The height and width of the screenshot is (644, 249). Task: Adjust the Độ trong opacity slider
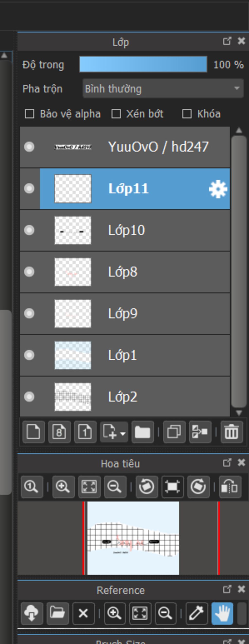click(143, 64)
